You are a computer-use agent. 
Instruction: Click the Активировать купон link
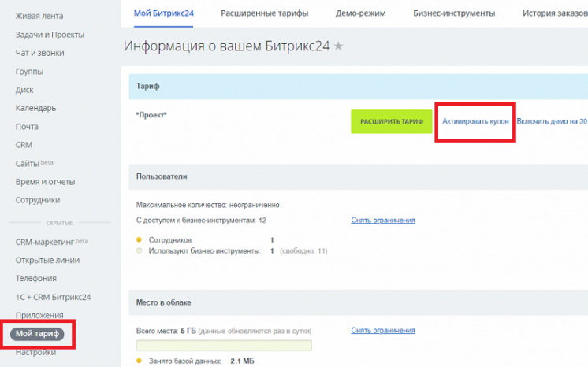pyautogui.click(x=475, y=121)
